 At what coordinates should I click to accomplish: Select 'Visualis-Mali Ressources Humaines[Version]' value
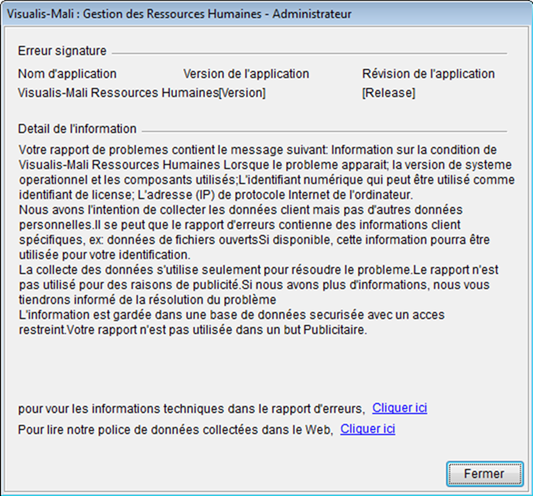tap(141, 93)
